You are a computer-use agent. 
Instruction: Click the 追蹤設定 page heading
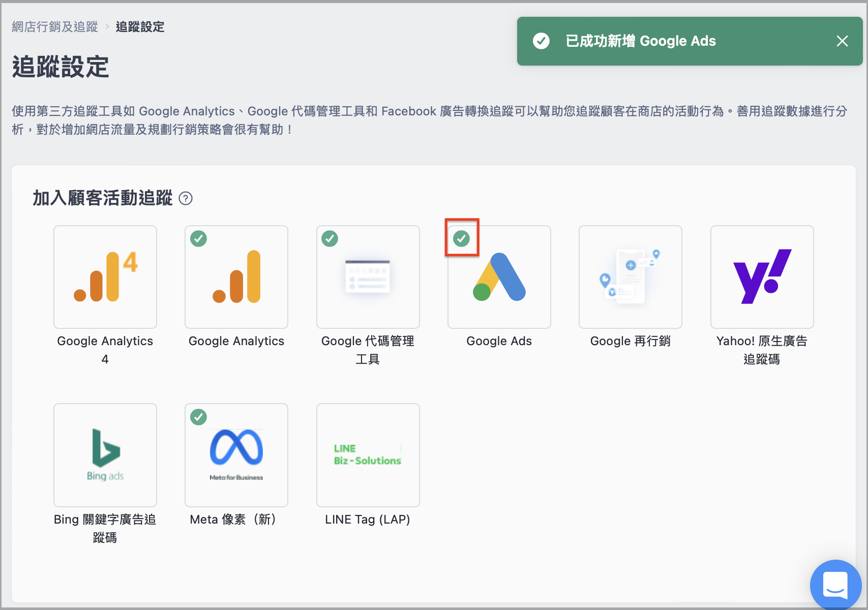click(61, 67)
